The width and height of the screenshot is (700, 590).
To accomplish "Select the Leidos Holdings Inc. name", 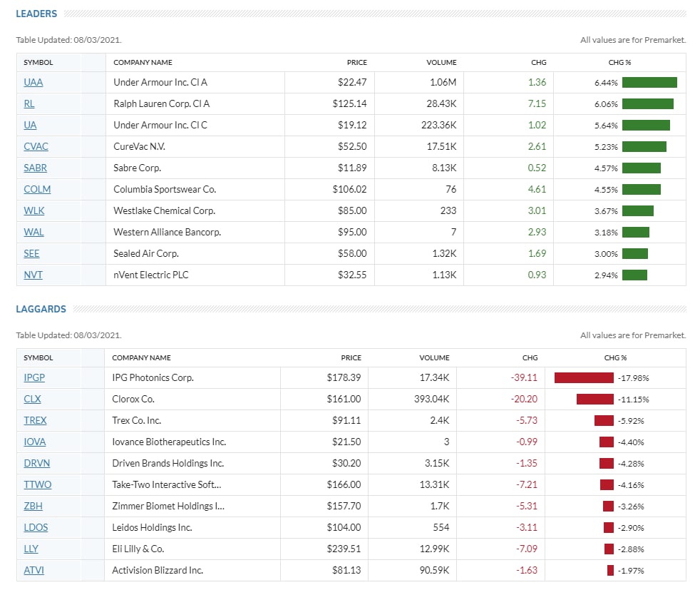I will coord(153,528).
